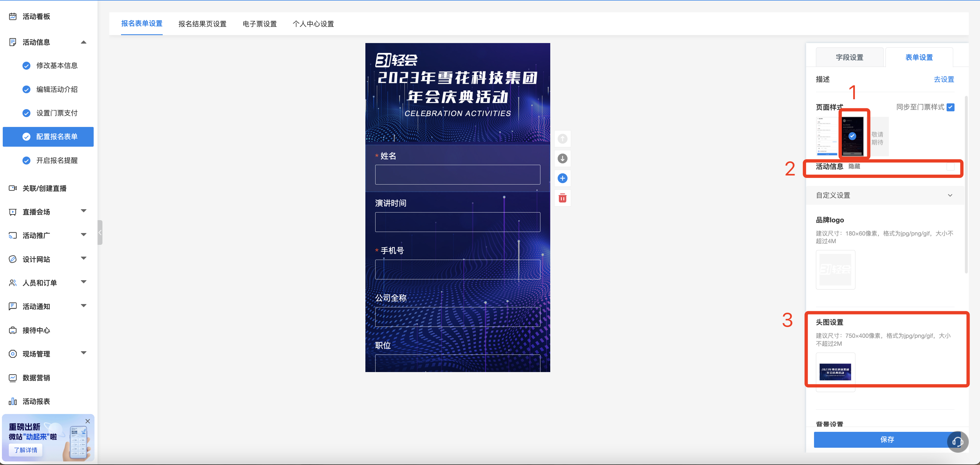Click 了解详情 in the promo banner

(26, 450)
